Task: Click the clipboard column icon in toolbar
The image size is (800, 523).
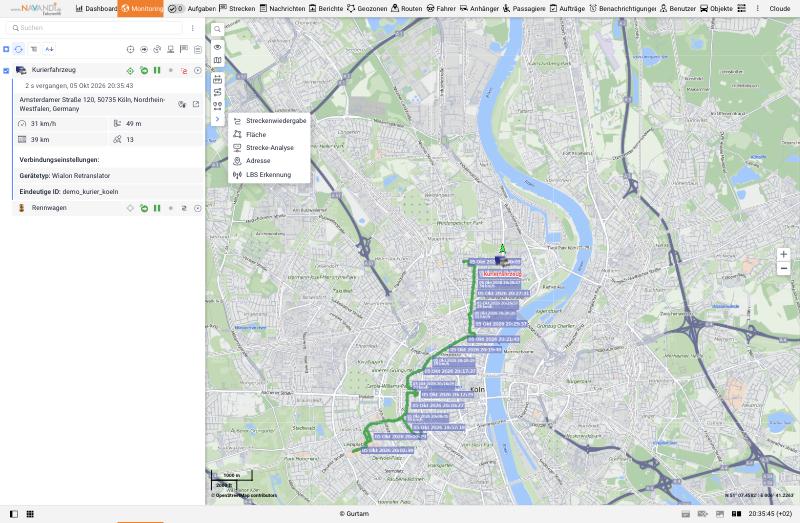Action: coord(197,49)
